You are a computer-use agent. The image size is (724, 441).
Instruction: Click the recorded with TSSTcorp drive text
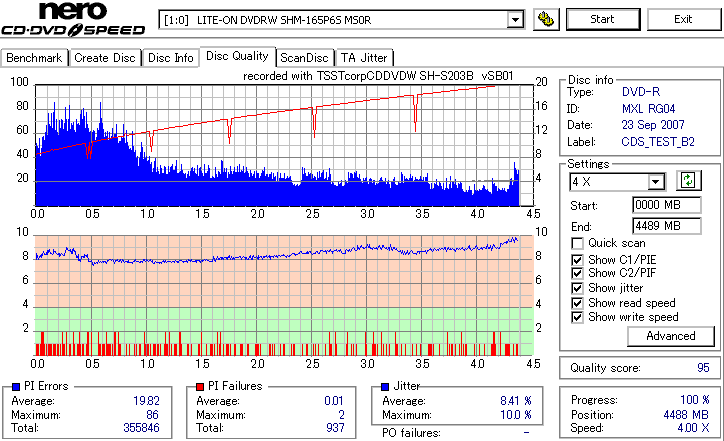pyautogui.click(x=378, y=76)
